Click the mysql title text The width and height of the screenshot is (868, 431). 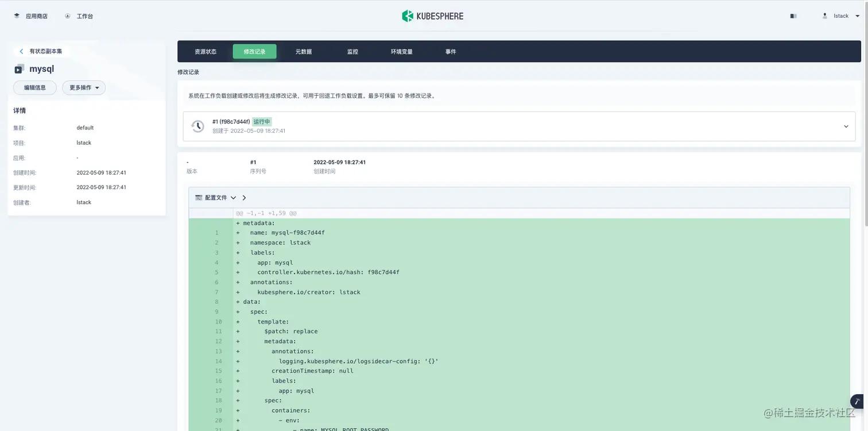click(x=42, y=69)
